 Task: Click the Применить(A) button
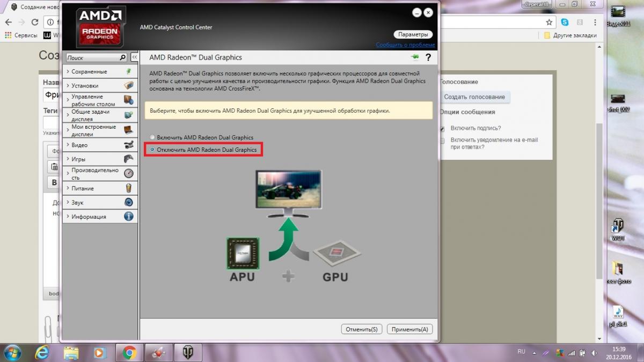[x=410, y=329]
